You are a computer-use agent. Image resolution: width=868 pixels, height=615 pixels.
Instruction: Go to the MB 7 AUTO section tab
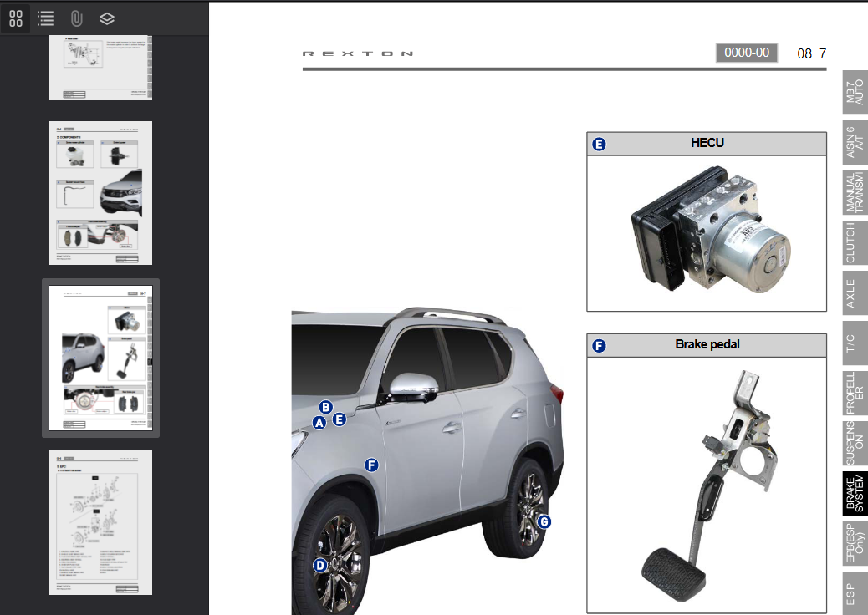coord(855,93)
